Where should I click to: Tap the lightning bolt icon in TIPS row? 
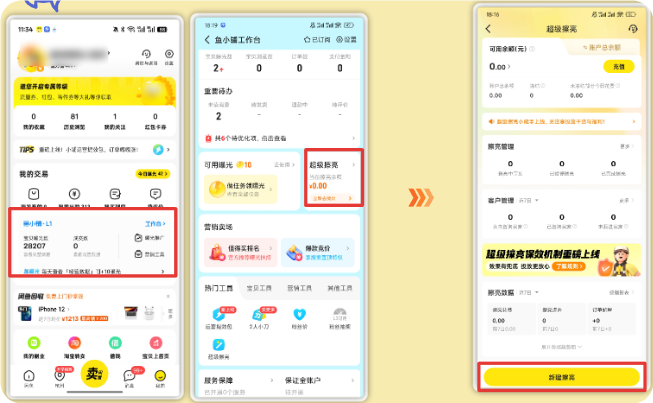(x=158, y=149)
